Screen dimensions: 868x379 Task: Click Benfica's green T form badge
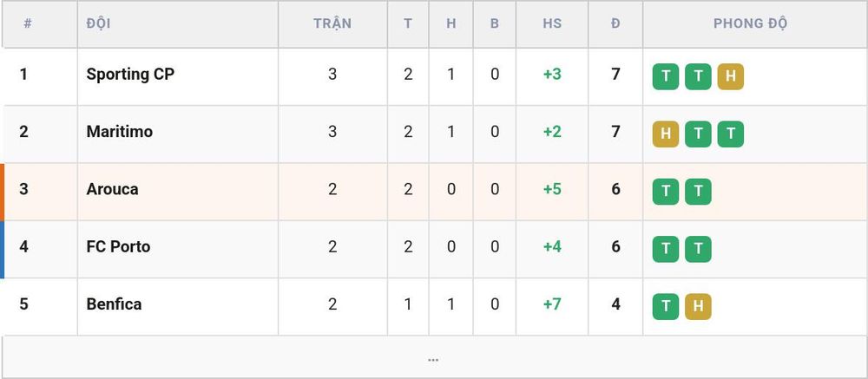[x=666, y=306]
